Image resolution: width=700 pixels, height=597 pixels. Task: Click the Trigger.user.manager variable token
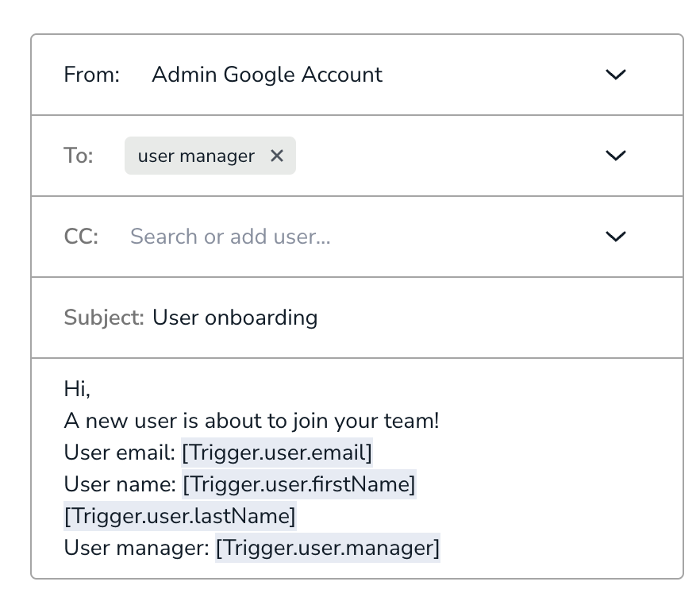328,548
